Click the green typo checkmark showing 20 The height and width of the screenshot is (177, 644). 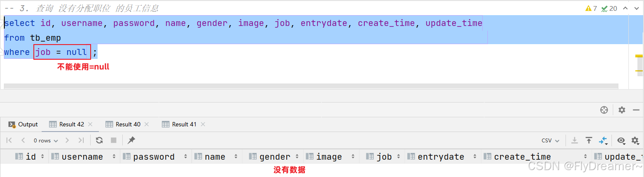click(609, 8)
